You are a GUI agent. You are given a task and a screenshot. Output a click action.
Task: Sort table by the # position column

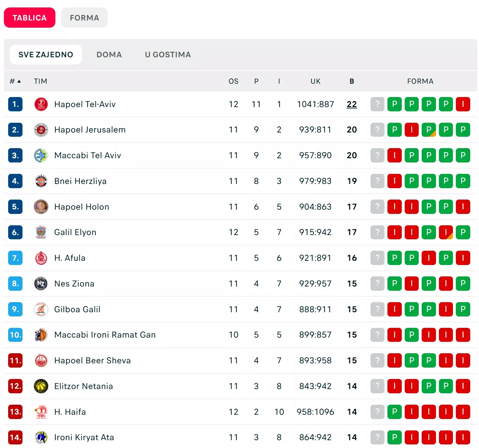(x=15, y=81)
